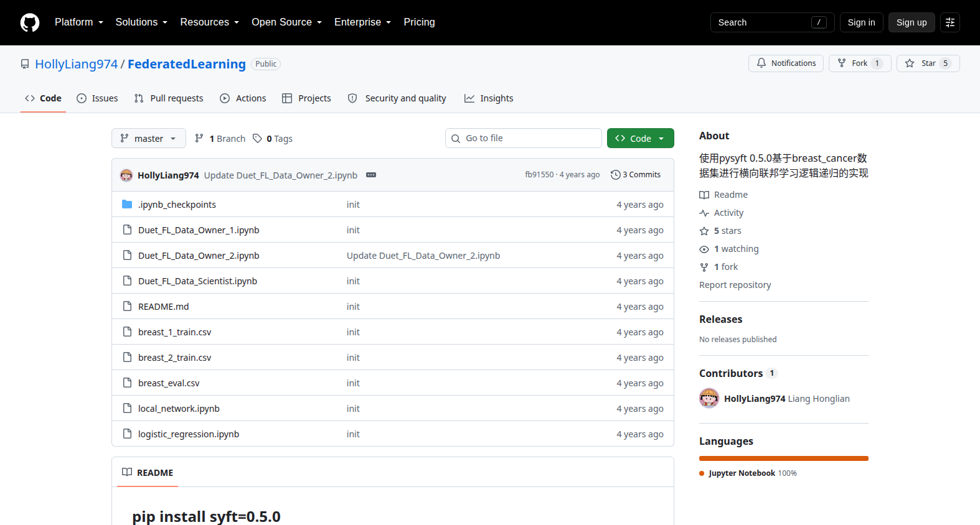Open the Actions tab
The width and height of the screenshot is (980, 525).
pos(243,98)
